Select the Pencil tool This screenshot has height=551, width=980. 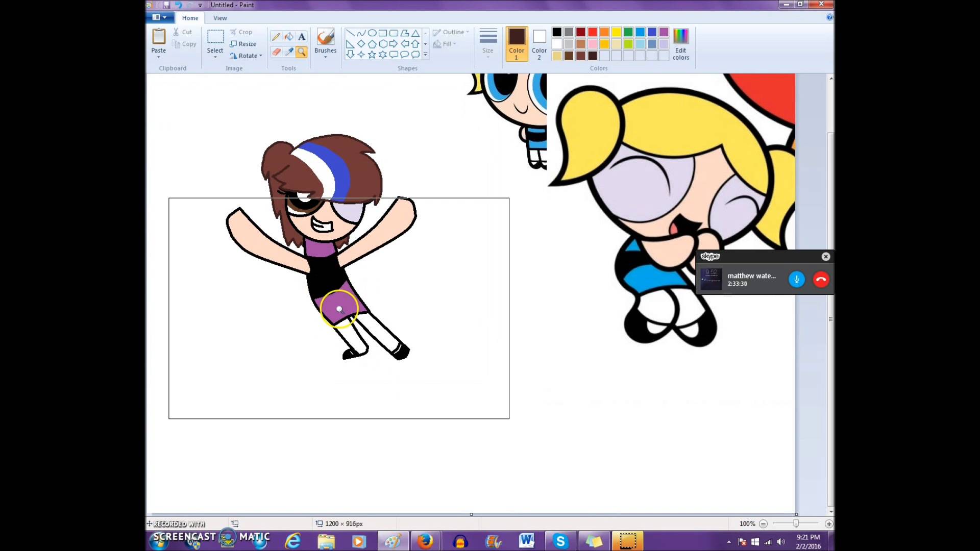(276, 37)
